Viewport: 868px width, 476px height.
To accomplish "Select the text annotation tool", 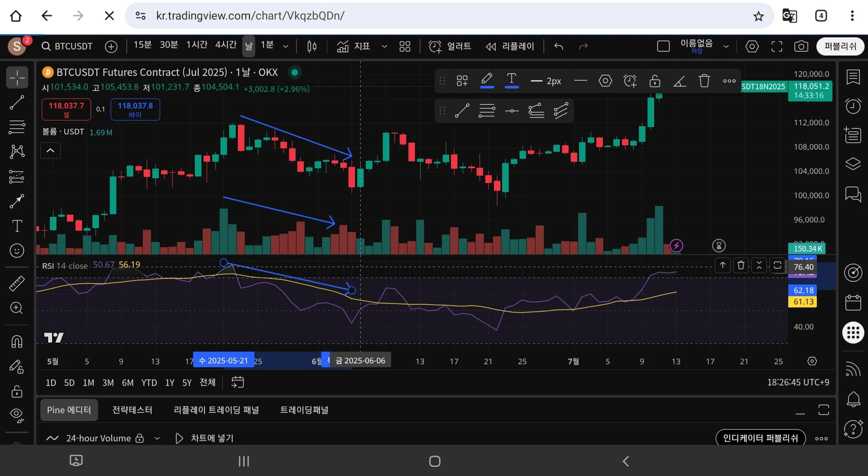I will pos(17,226).
